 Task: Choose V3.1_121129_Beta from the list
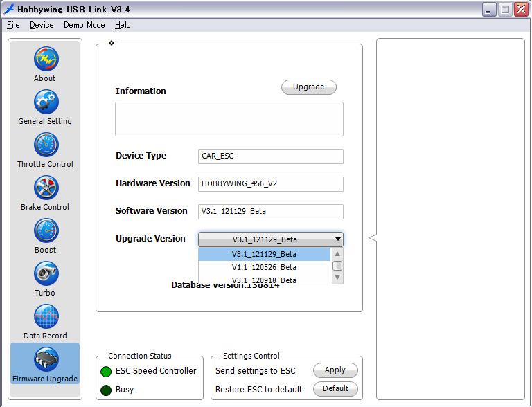pos(264,254)
